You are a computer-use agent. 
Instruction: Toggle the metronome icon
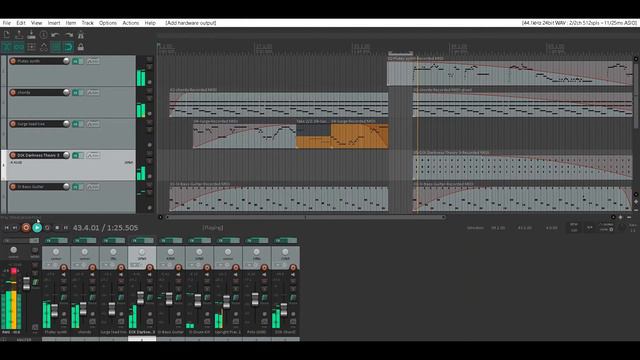point(81,35)
